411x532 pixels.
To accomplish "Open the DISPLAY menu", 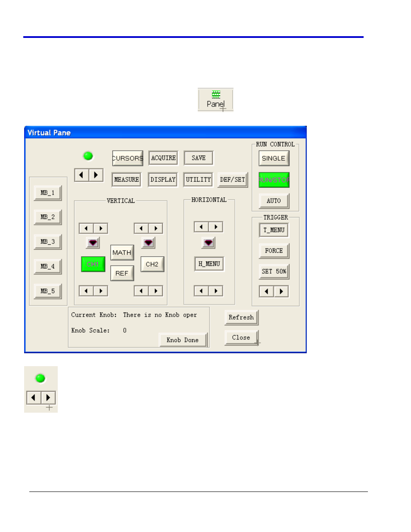I will click(x=163, y=180).
